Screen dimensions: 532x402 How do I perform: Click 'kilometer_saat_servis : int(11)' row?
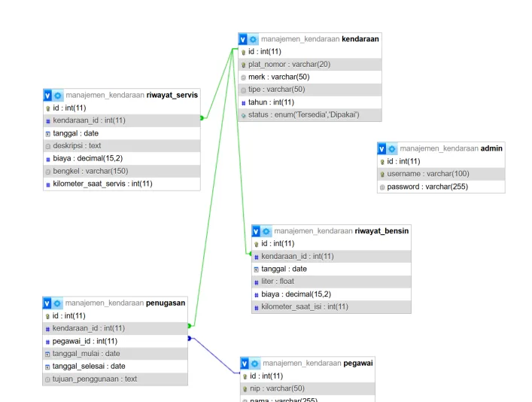pyautogui.click(x=122, y=184)
